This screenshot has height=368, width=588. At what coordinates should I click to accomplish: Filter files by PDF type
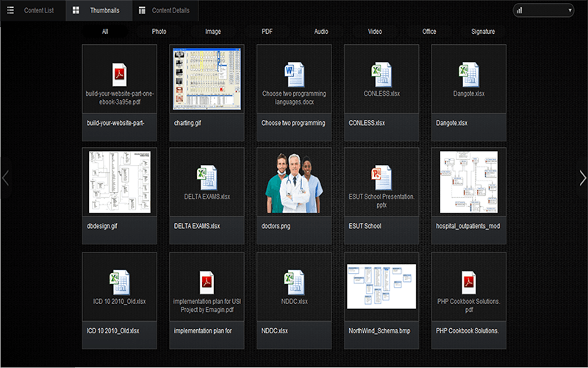[x=267, y=32]
